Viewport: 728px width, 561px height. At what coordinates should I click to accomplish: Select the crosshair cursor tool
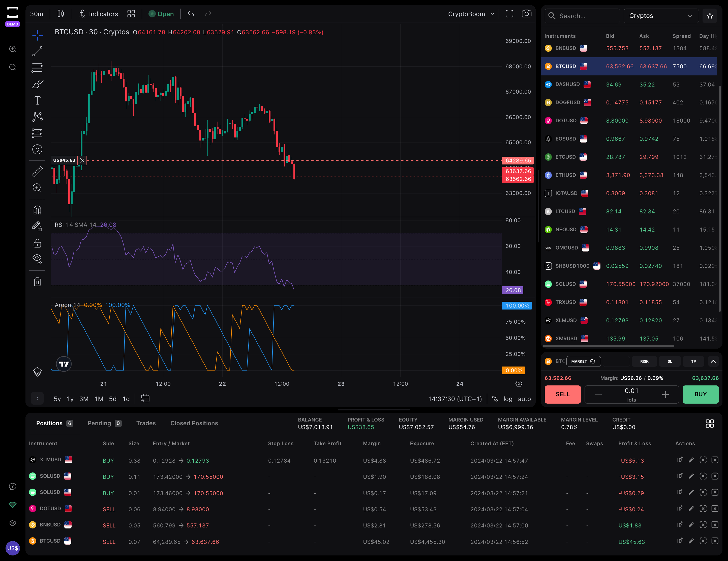pos(37,35)
